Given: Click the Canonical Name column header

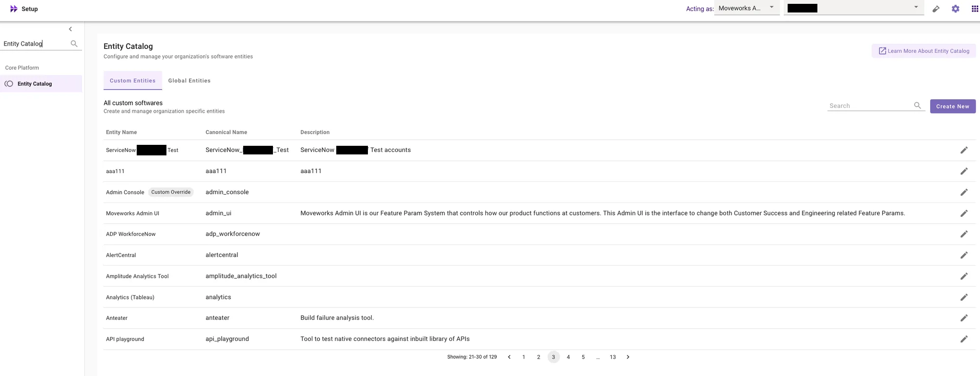Looking at the screenshot, I should [226, 132].
